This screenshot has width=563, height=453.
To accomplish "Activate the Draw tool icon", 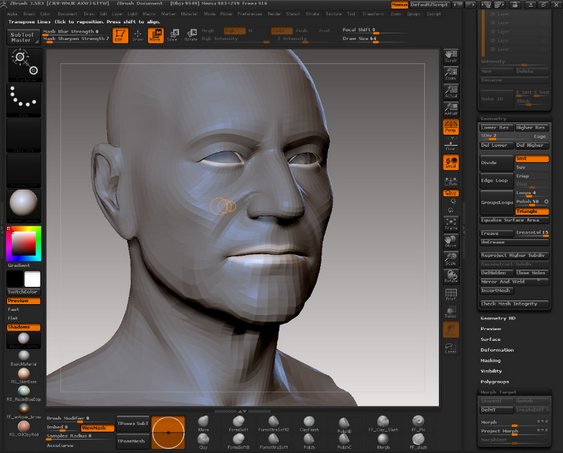I will point(138,36).
